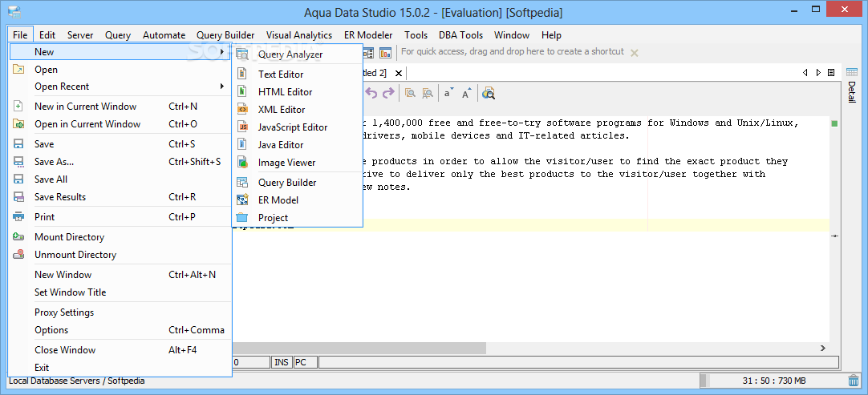Dismiss the quick access shortcut hint
The image size is (868, 395).
pos(635,53)
